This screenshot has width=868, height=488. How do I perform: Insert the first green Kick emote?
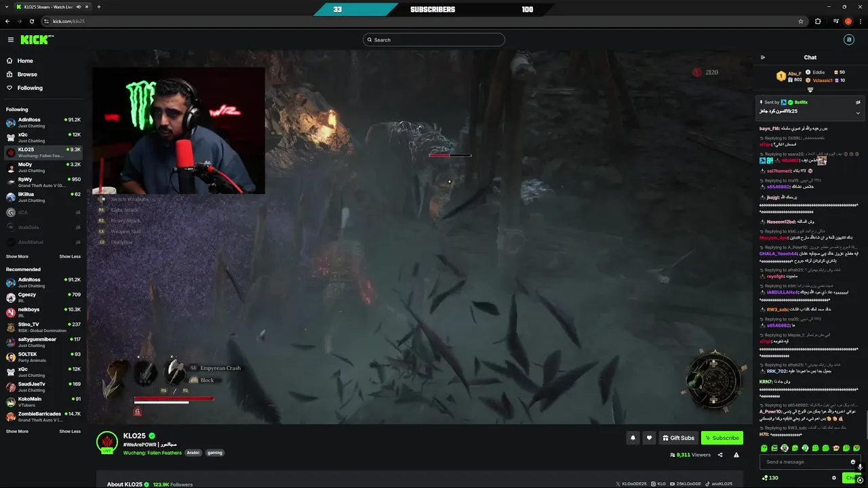point(764,448)
